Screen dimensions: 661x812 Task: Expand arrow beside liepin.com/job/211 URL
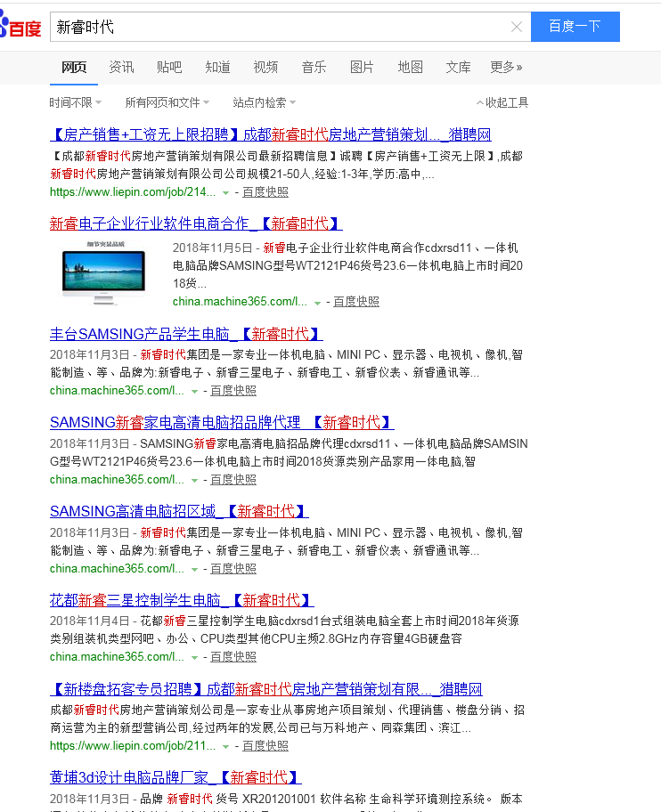point(226,747)
